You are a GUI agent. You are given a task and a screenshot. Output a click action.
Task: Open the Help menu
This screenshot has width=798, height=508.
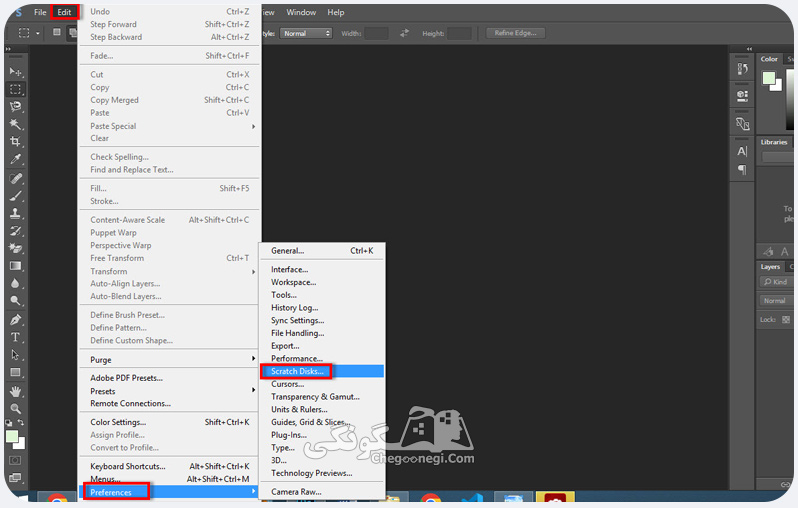(x=335, y=12)
